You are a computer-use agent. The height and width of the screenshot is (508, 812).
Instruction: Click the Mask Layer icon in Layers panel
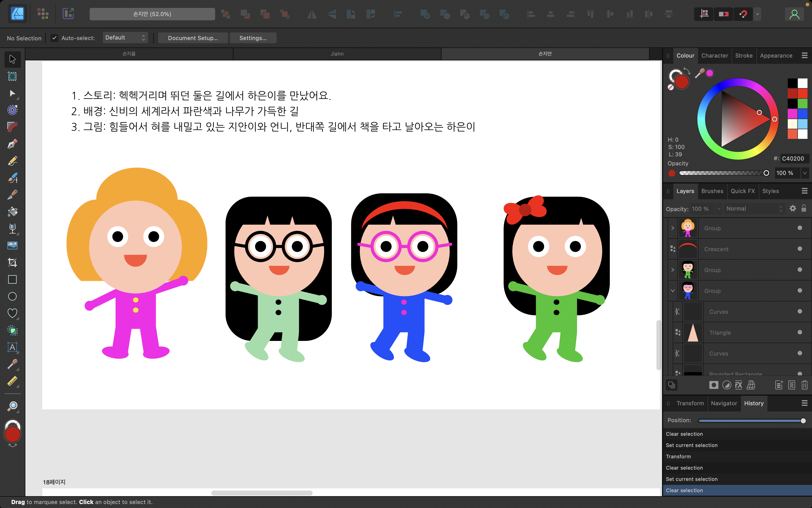tap(714, 385)
